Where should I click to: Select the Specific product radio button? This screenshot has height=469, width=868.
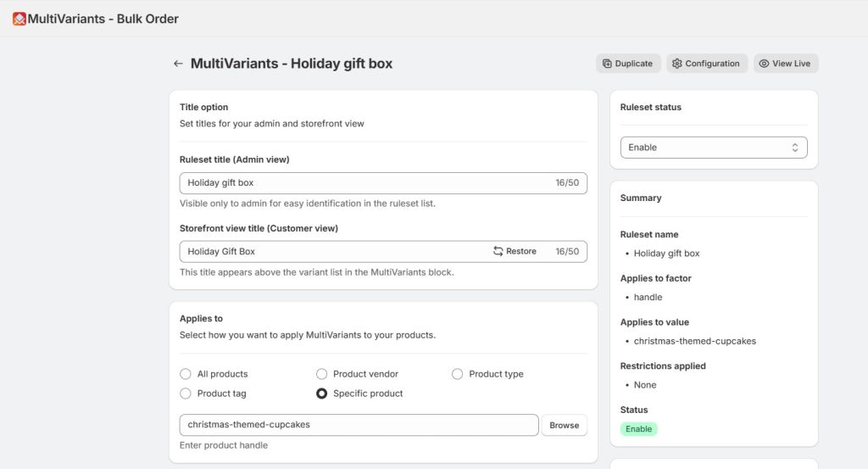[321, 394]
